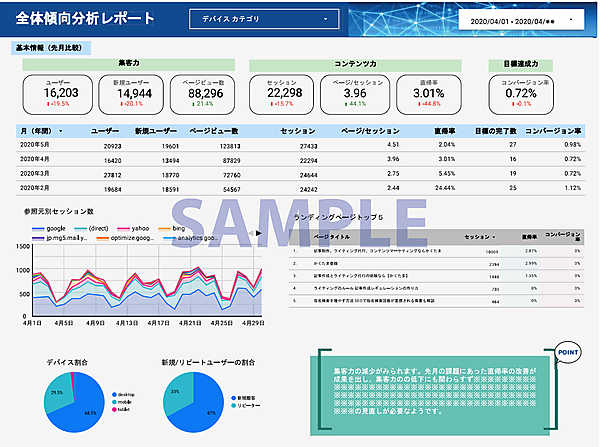Click the POINT badge icon
Viewport: 600px width, 447px height.
click(567, 352)
